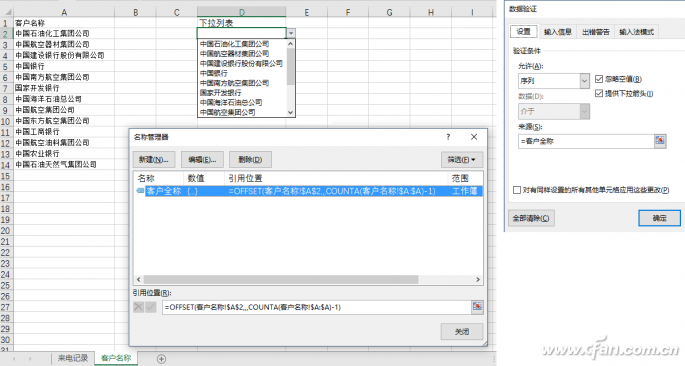Open the 筛选 filter dropdown button

click(461, 160)
